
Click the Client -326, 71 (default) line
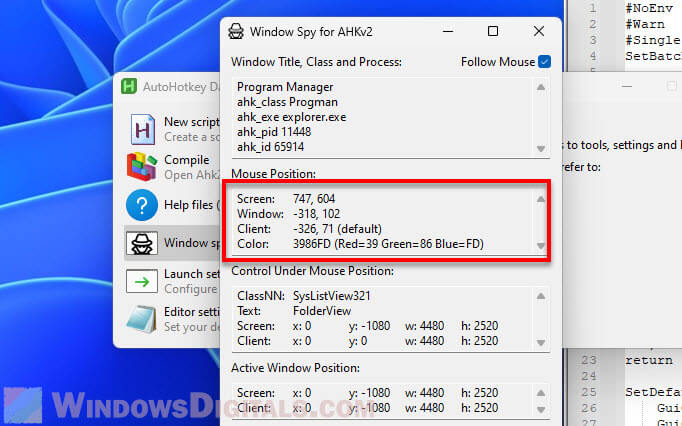click(x=309, y=229)
